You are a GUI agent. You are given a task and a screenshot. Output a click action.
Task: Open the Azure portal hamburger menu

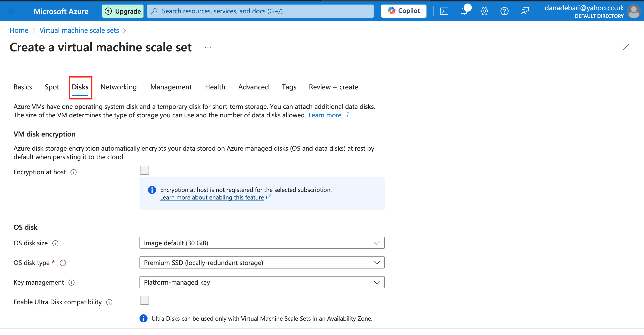click(12, 11)
